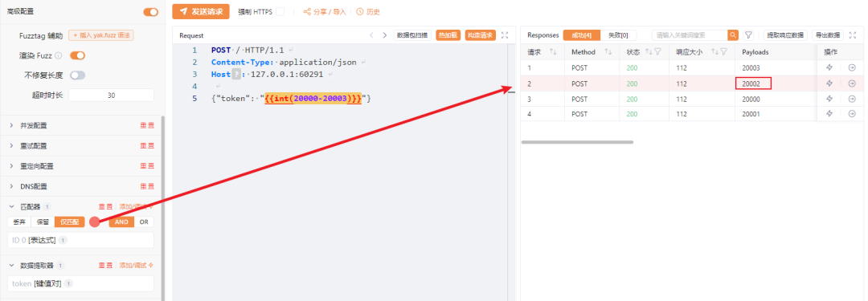Click the info icon next to 渲染 Fuzz
This screenshot has height=301, width=868.
58,55
